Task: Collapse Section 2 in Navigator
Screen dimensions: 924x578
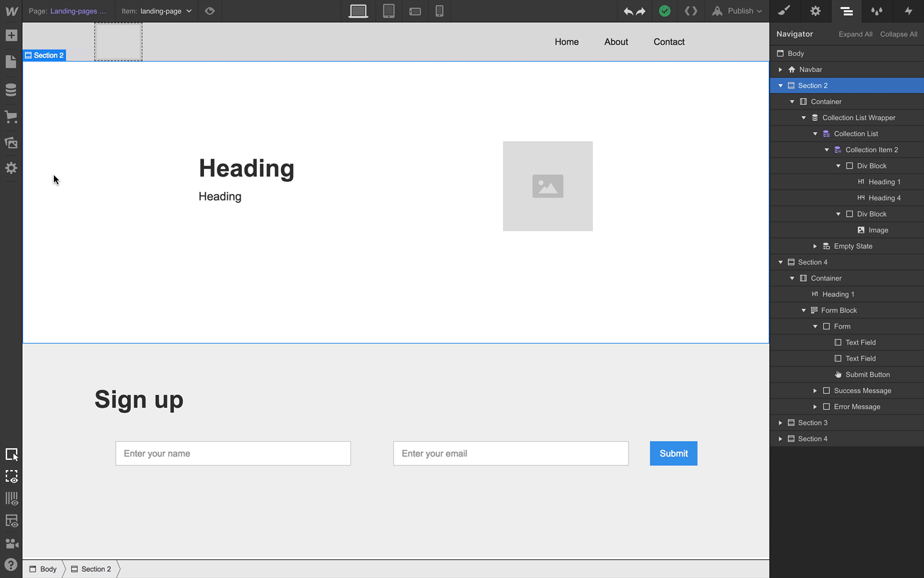Action: pos(780,85)
